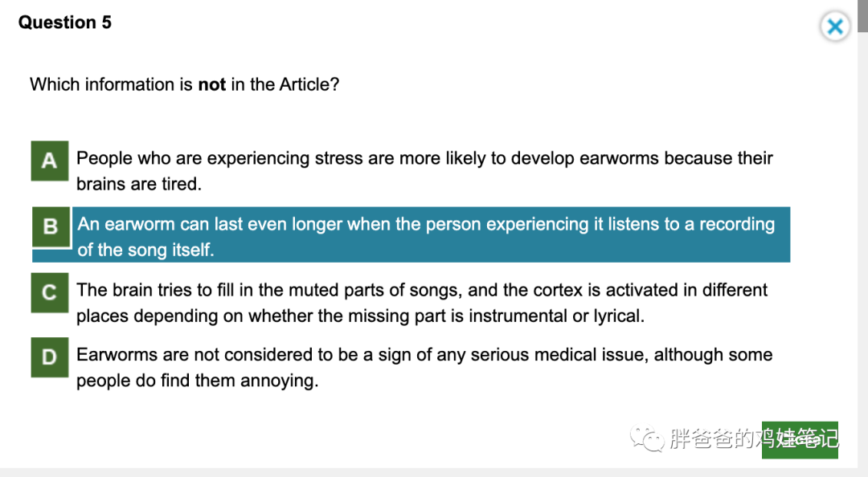Click the Chinese watermark text

point(753,438)
